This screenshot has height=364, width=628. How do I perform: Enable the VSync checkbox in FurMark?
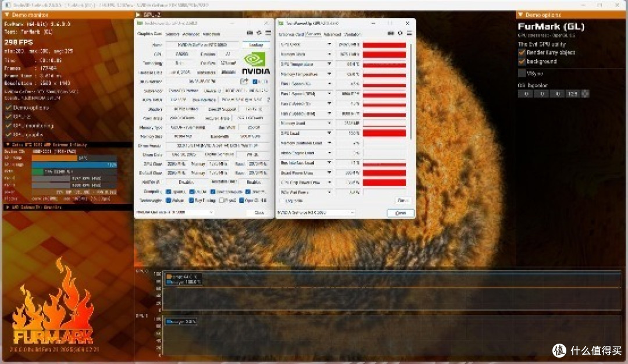[x=522, y=73]
